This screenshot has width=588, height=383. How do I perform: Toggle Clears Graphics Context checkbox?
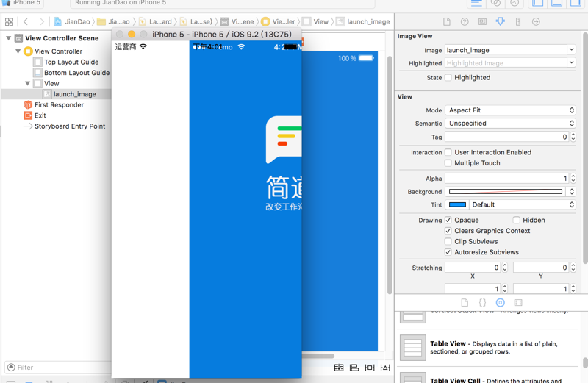pyautogui.click(x=448, y=231)
